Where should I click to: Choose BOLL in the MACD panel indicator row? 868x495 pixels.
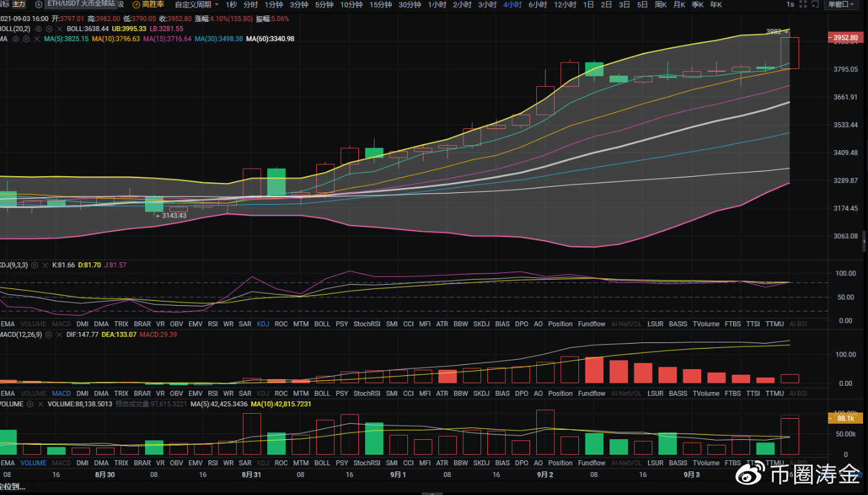322,393
